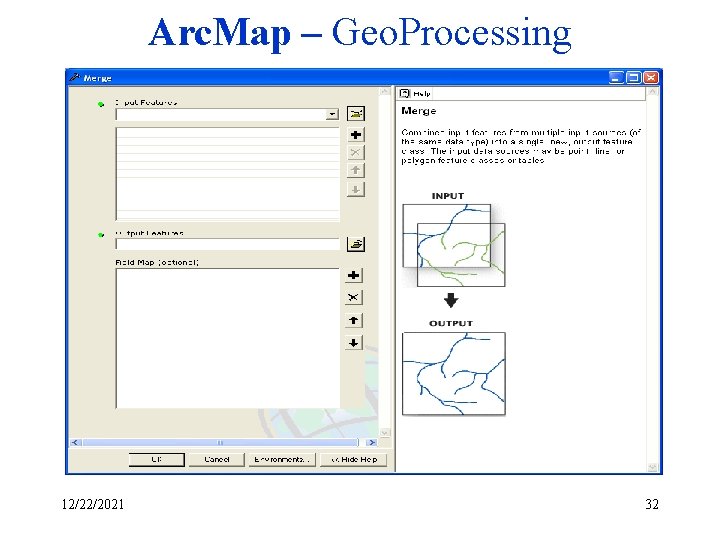Open the Input Features browse folder icon
This screenshot has height=540, width=720.
356,113
